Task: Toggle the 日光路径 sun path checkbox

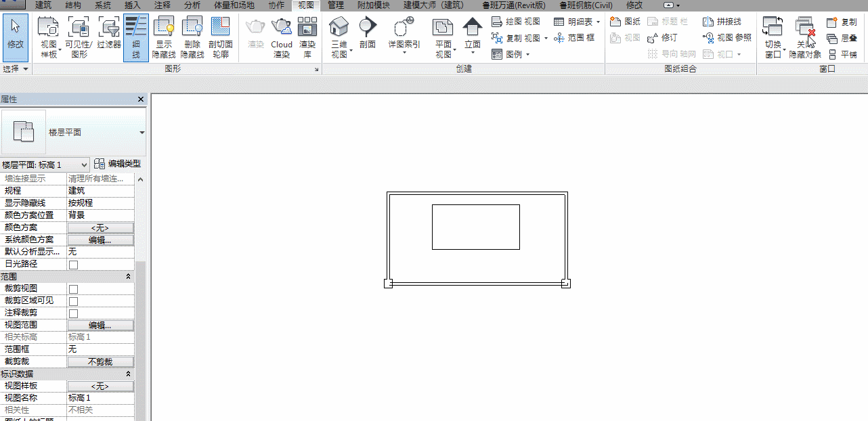Action: pos(73,265)
